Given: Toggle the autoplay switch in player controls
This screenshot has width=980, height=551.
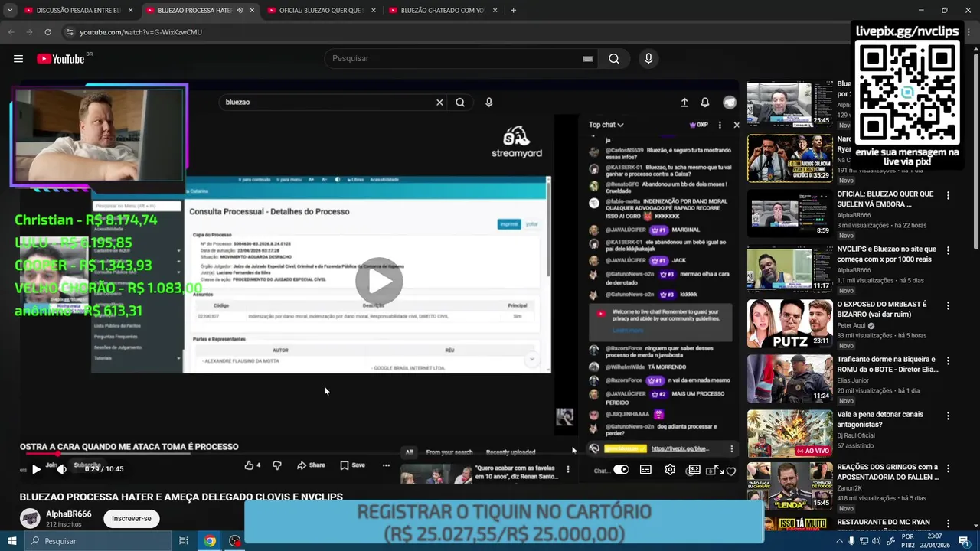Looking at the screenshot, I should coord(621,470).
